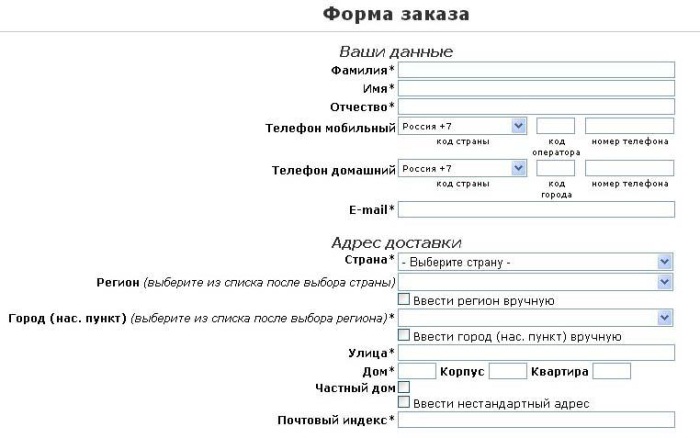Expand the Регион dropdown list
The height and width of the screenshot is (438, 700).
(x=536, y=282)
